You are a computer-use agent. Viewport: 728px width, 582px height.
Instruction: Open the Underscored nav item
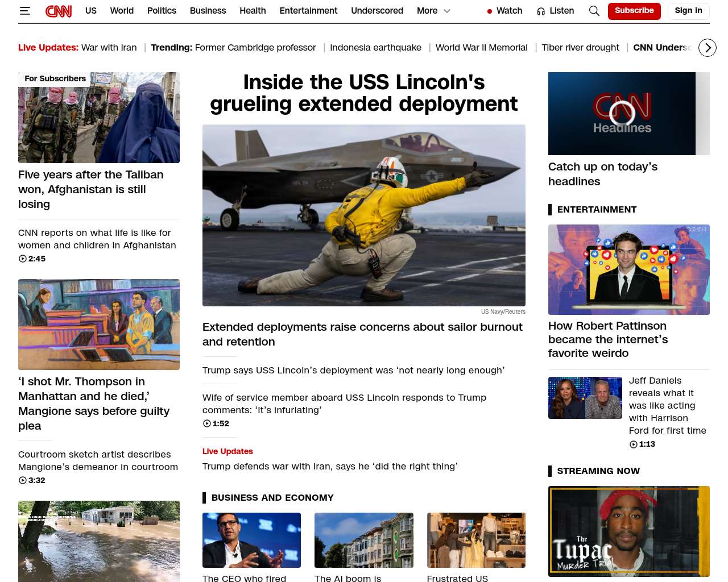point(377,11)
